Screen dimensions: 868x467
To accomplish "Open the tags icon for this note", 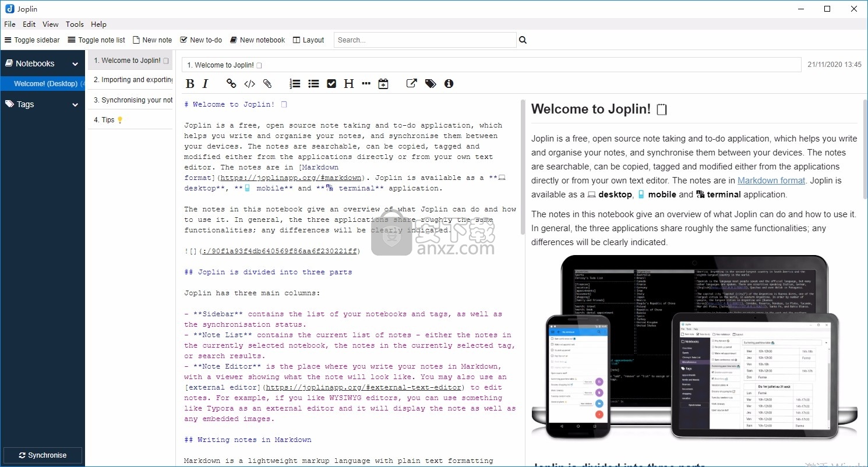I will (x=431, y=84).
